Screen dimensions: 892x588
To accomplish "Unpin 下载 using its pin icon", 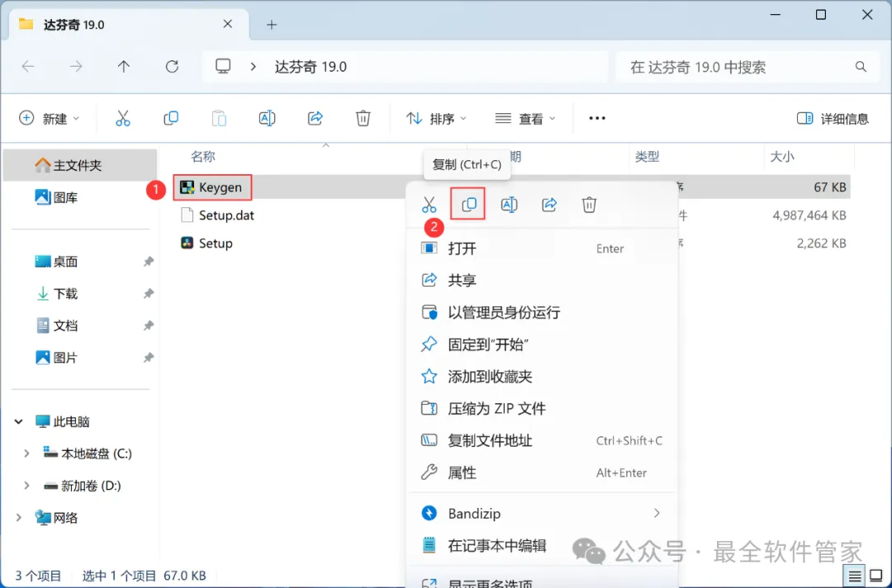I will coord(149,293).
